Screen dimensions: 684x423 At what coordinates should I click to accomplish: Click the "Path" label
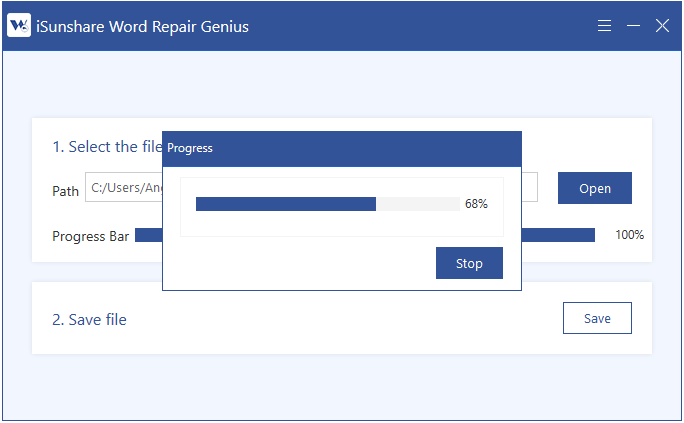pyautogui.click(x=65, y=191)
